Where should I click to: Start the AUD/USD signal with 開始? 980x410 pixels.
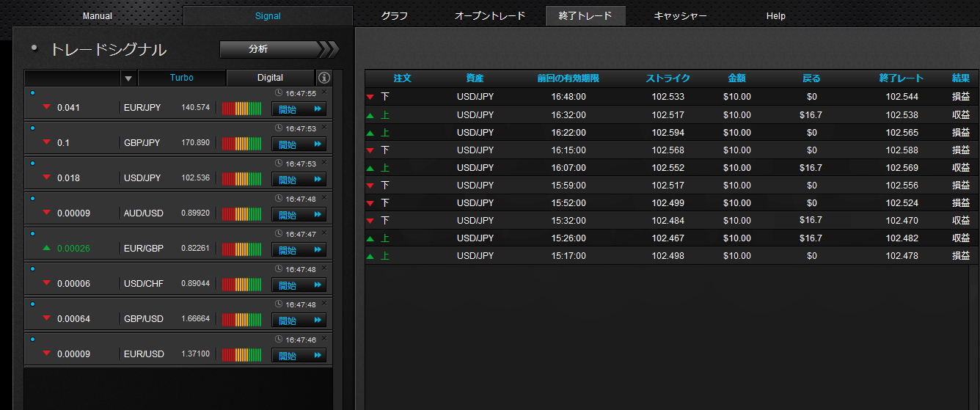299,215
